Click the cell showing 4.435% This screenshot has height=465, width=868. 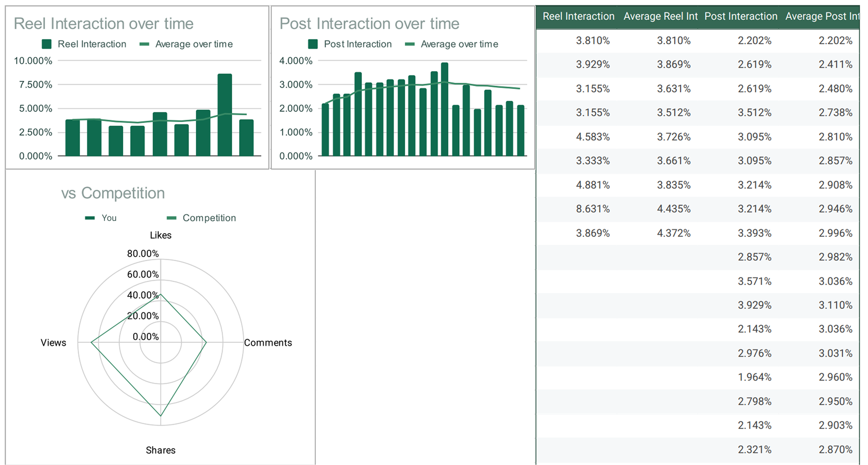674,209
